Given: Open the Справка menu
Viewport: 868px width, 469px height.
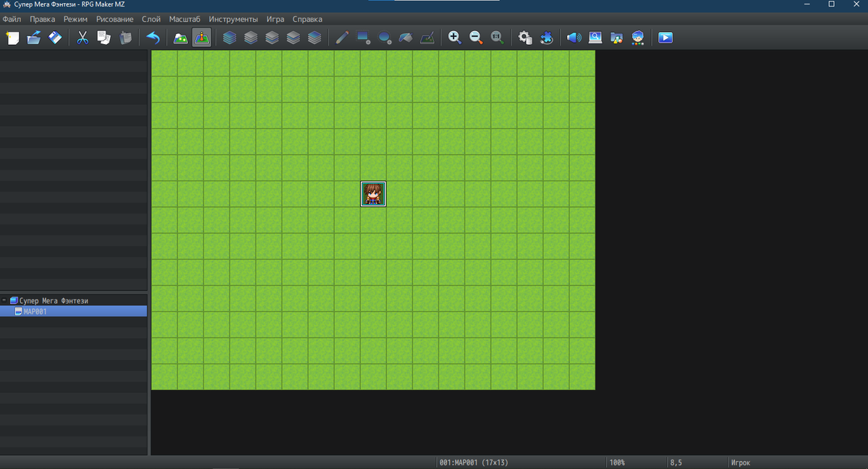Looking at the screenshot, I should [x=307, y=19].
